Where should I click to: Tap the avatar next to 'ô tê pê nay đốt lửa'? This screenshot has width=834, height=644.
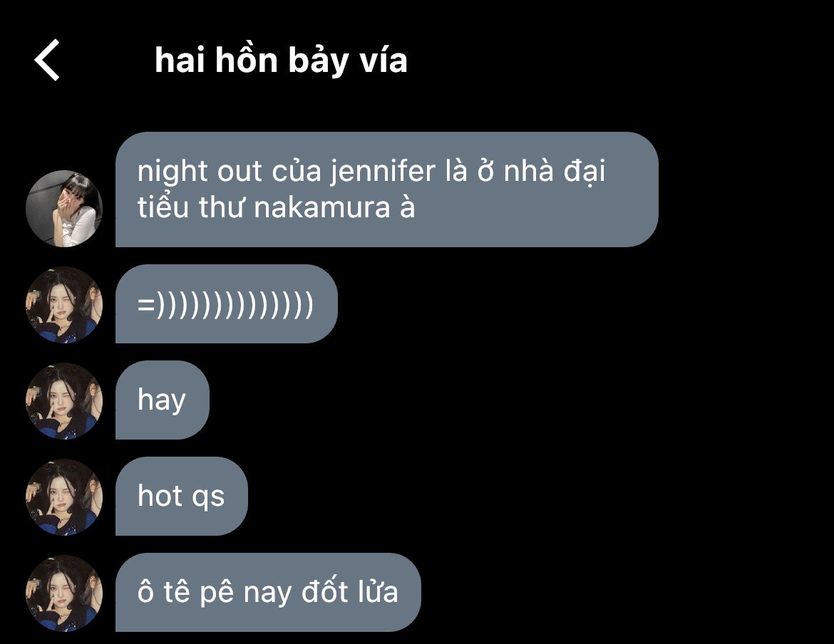point(64,593)
